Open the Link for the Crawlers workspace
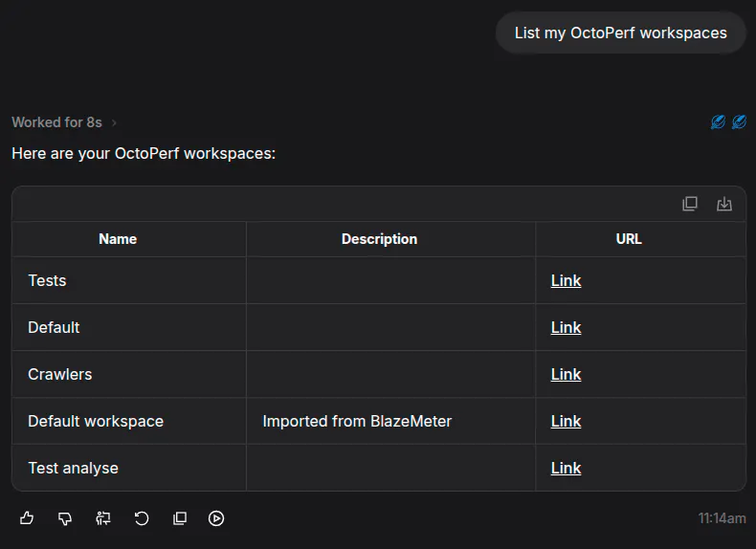Viewport: 756px width, 549px height. 566,374
